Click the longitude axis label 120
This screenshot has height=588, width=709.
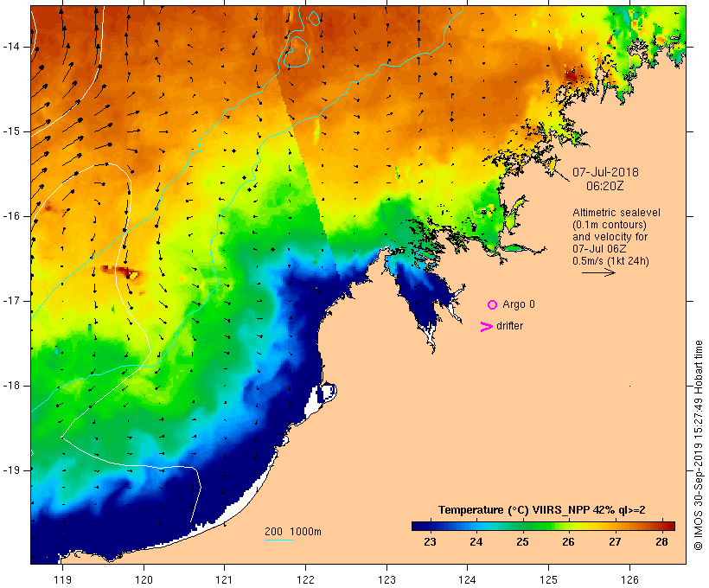pos(144,579)
